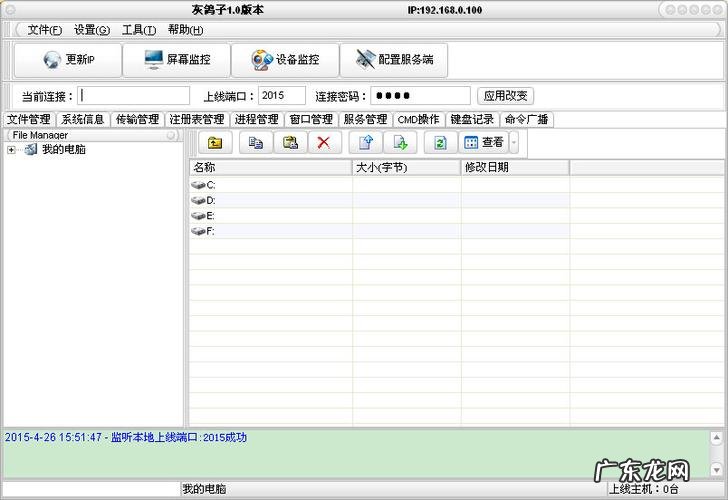The width and height of the screenshot is (728, 500).
Task: Switch to the 注册表管理 tab
Action: pos(197,119)
